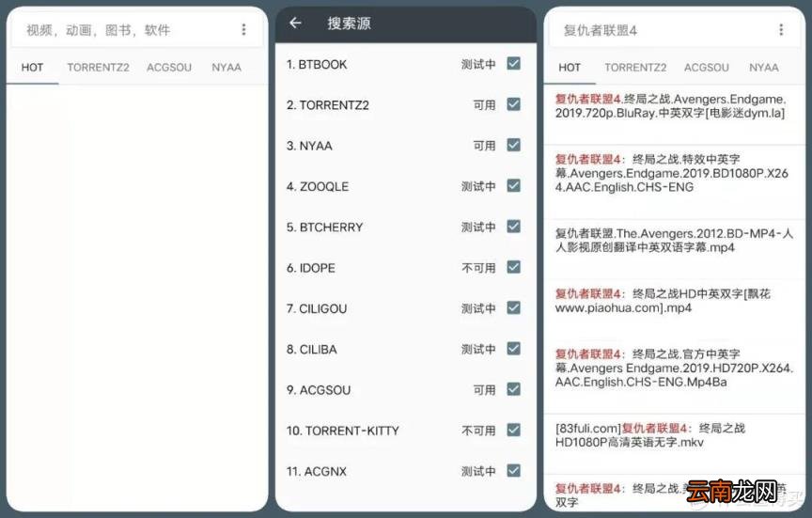Disable TORRENT-KITTY source checkbox

click(514, 430)
